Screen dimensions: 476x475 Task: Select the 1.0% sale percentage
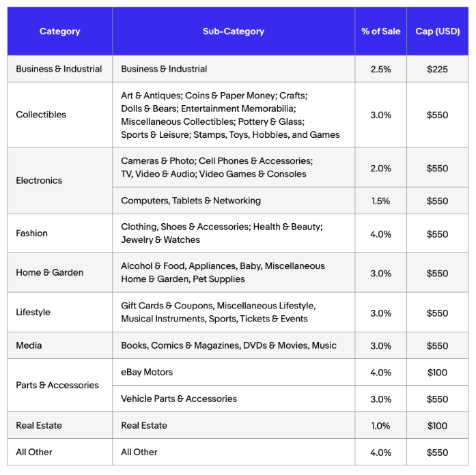381,426
